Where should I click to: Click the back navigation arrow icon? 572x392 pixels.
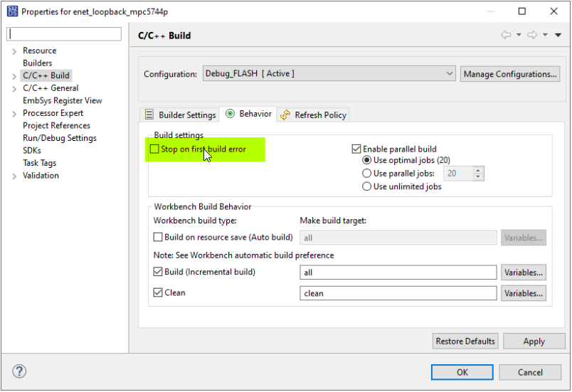tap(506, 35)
